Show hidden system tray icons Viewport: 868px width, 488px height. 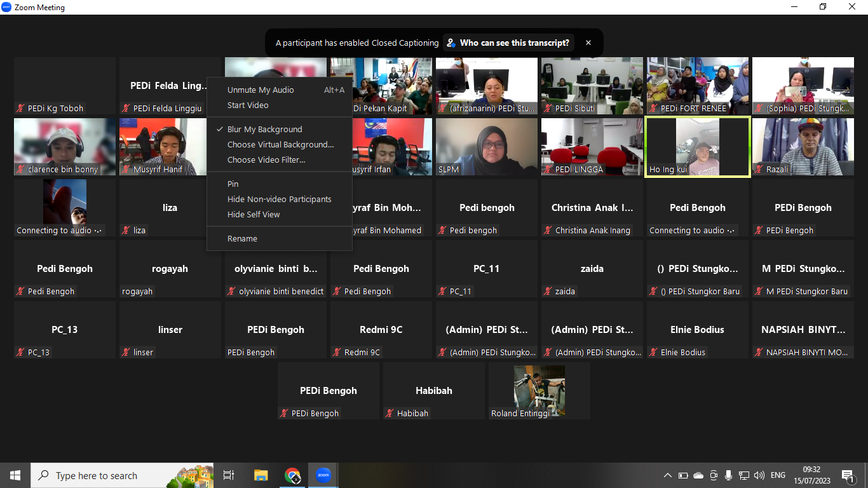(667, 475)
